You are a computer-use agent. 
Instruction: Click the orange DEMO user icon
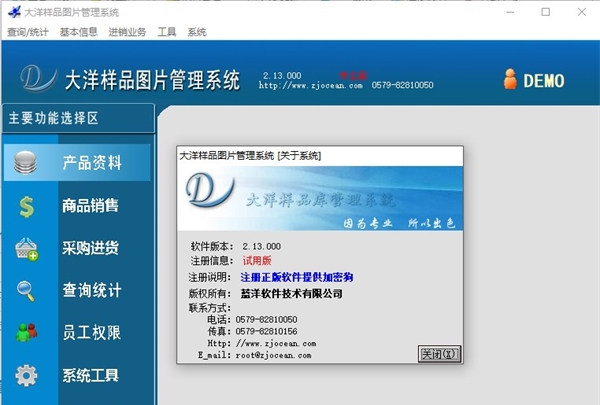510,79
